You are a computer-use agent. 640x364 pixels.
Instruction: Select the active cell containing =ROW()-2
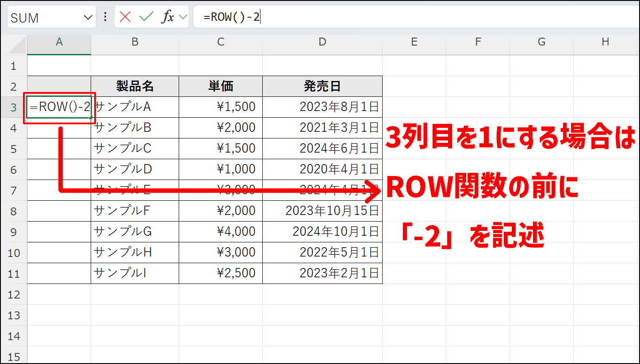click(59, 107)
